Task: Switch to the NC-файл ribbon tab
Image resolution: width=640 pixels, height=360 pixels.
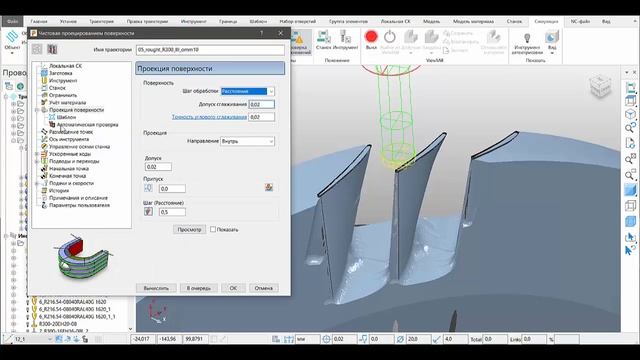Action: [x=580, y=21]
